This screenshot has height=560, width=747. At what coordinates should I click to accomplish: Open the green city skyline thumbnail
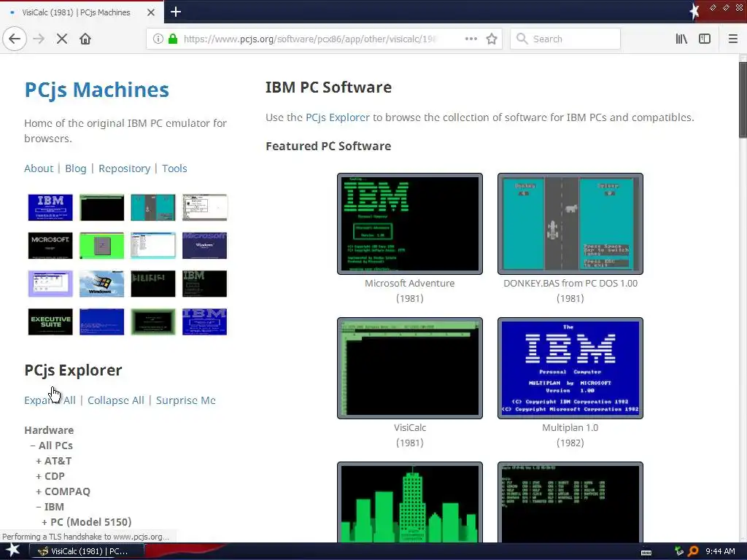click(410, 502)
